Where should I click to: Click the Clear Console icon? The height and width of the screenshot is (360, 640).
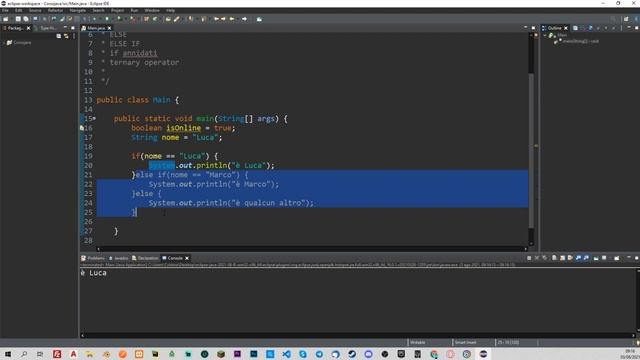coord(554,258)
